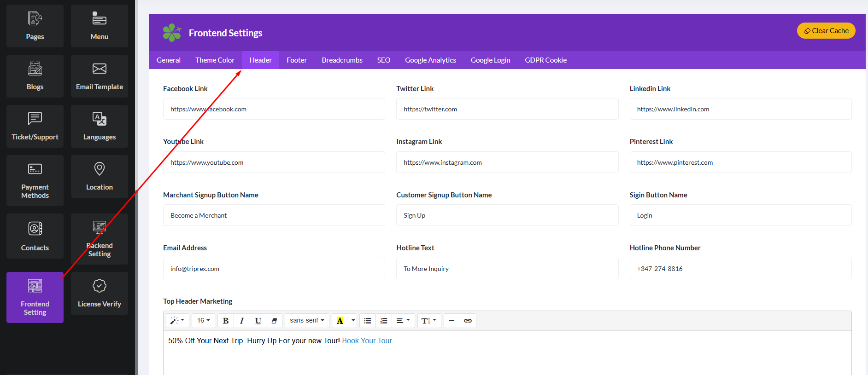Open Languages from the sidebar
Screen dimensions: 868x375
click(x=100, y=126)
